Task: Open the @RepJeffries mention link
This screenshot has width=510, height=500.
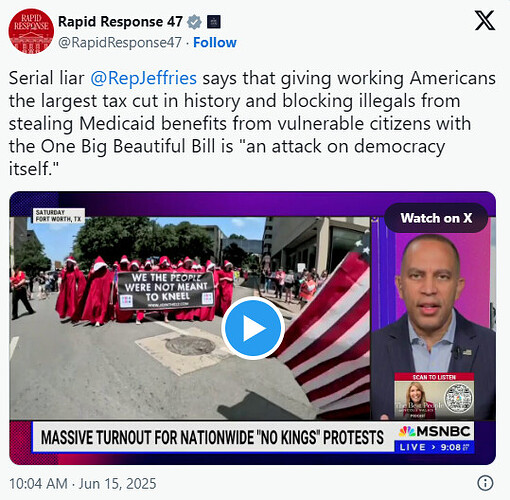Action: point(143,78)
